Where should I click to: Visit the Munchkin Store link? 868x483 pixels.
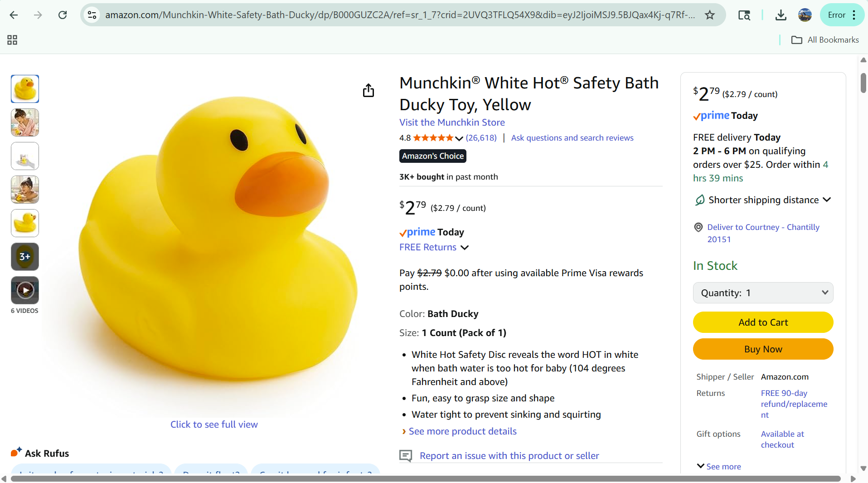(x=452, y=122)
